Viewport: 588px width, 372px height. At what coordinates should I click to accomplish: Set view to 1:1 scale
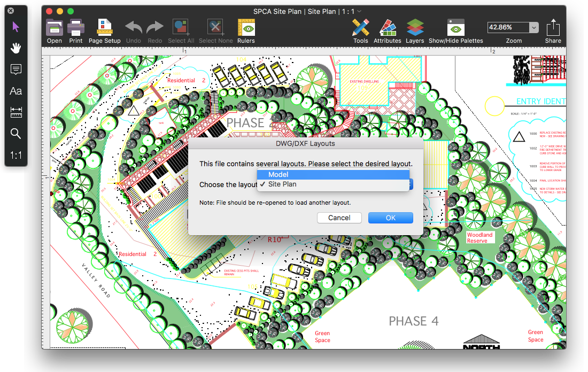pyautogui.click(x=16, y=156)
